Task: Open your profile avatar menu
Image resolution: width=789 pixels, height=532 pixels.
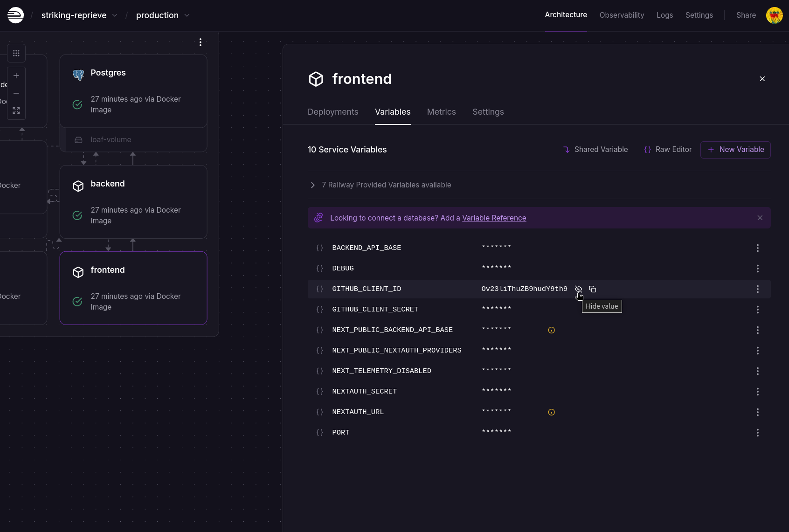Action: tap(774, 15)
